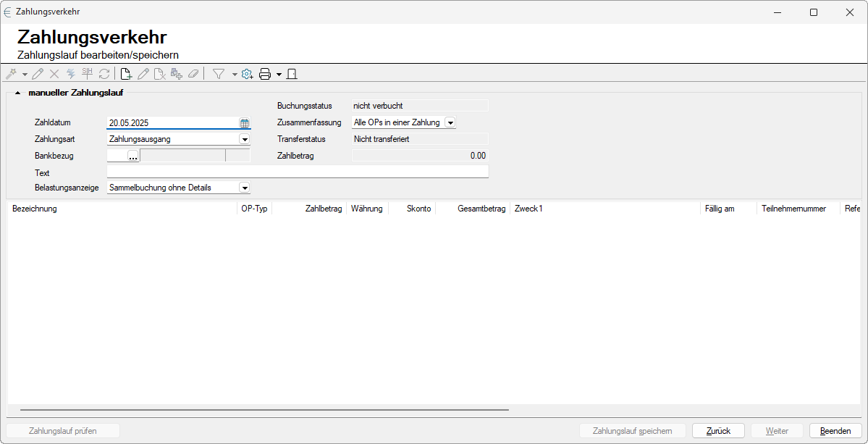Click the filter funnel icon
The image size is (868, 444).
click(218, 74)
